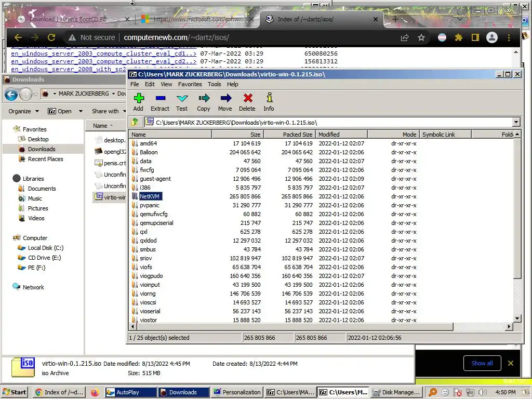Click the Start button
The image size is (532, 399).
[15, 392]
